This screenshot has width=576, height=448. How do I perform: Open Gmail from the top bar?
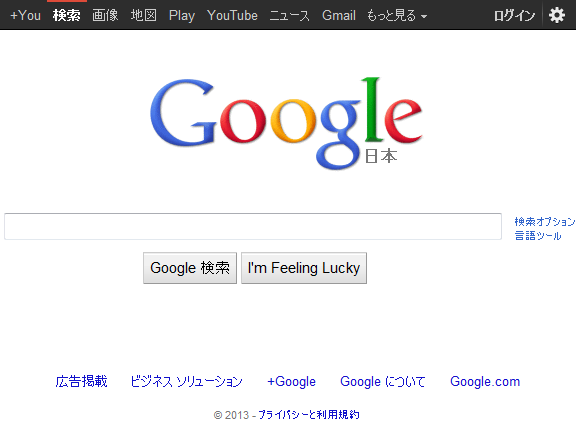click(x=339, y=15)
